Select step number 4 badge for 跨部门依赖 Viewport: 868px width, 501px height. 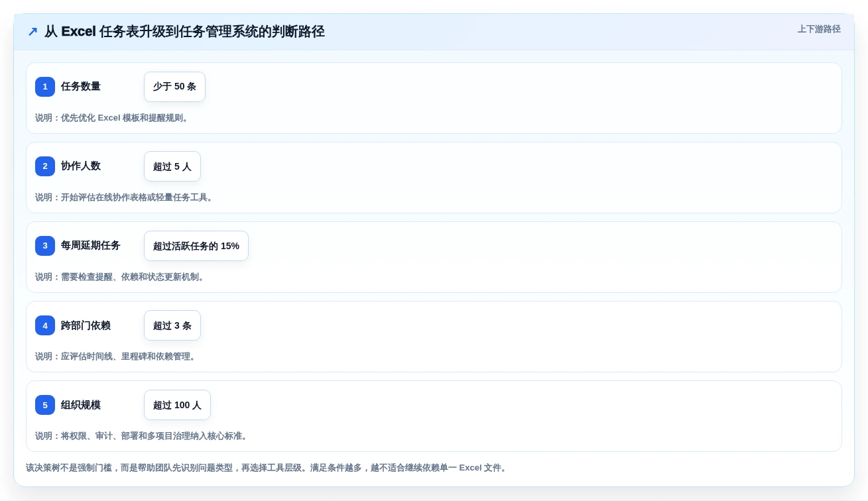(45, 325)
